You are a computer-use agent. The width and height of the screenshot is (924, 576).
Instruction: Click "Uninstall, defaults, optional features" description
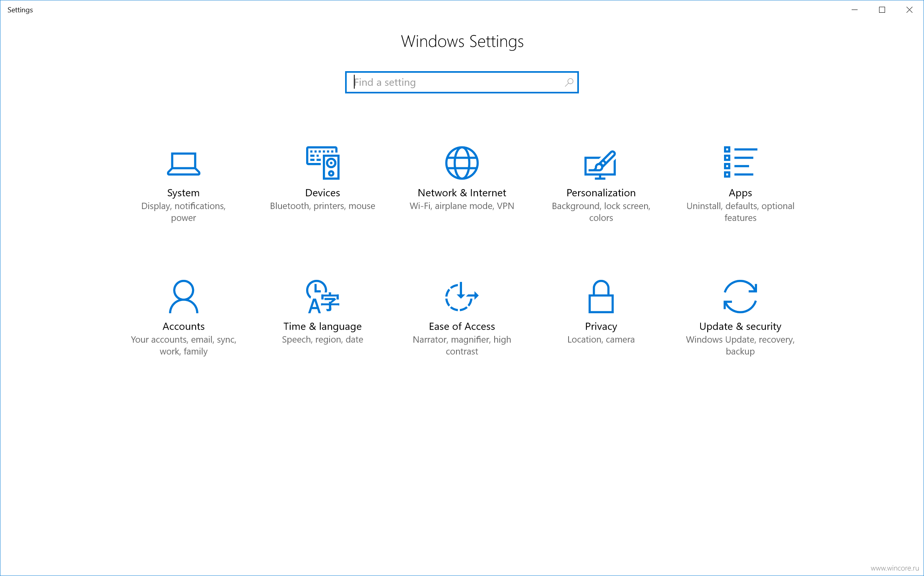[740, 212]
